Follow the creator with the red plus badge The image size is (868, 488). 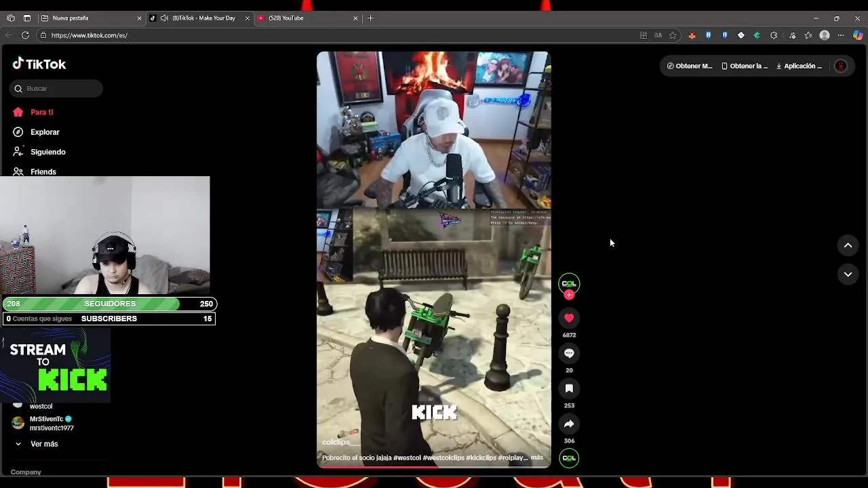point(569,295)
